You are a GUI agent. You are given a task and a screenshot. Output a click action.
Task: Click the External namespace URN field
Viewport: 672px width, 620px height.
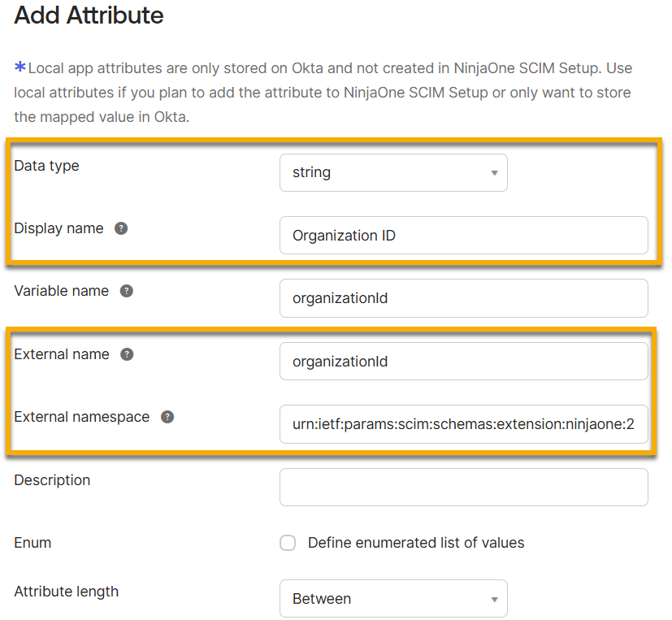coord(463,424)
